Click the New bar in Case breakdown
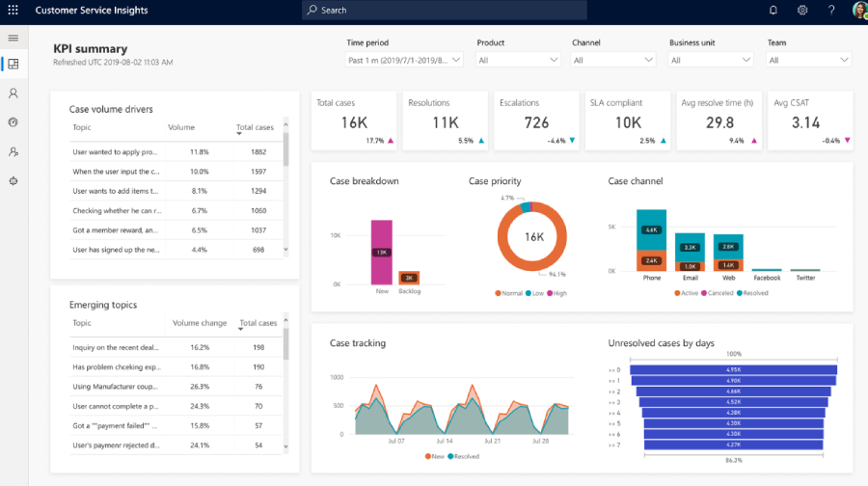 point(381,253)
